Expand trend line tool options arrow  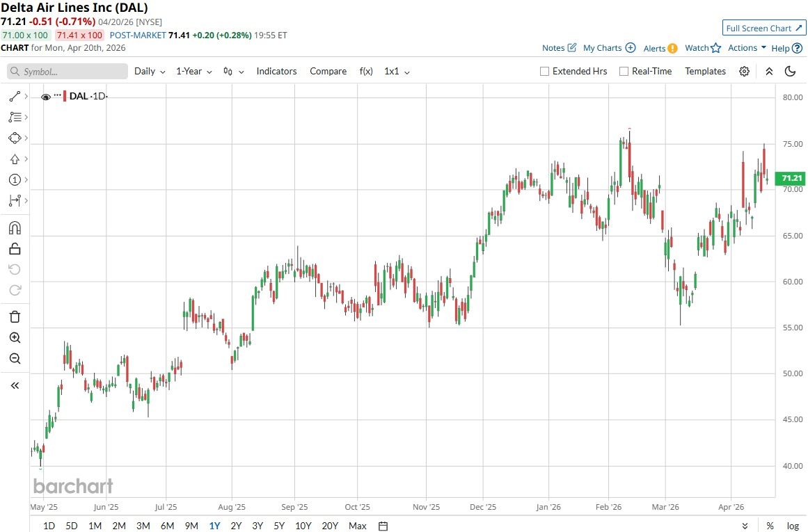pos(26,96)
